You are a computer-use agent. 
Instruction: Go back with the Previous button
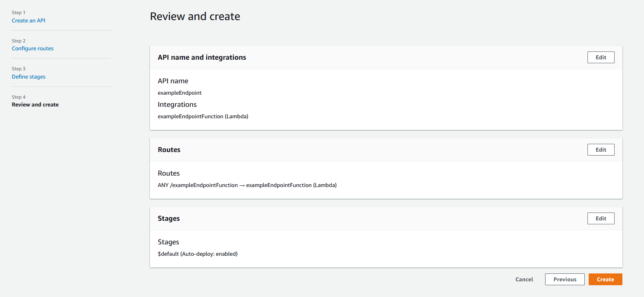[565, 279]
